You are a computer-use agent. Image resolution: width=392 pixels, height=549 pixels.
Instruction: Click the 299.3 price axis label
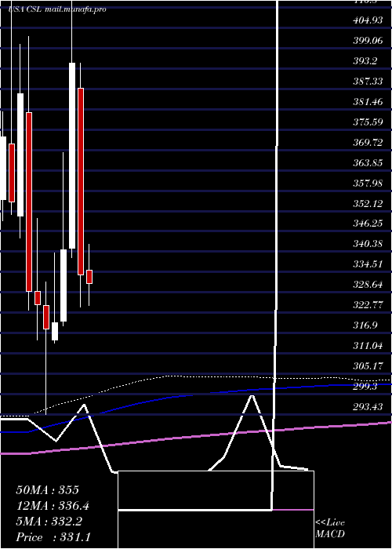point(365,386)
